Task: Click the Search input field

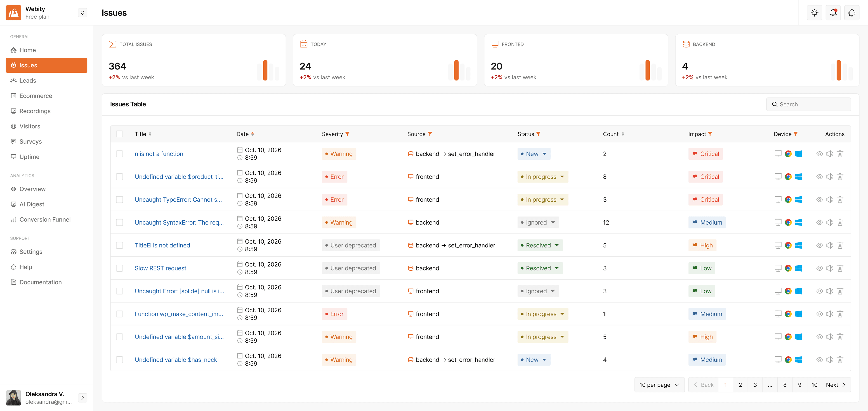Action: click(808, 104)
